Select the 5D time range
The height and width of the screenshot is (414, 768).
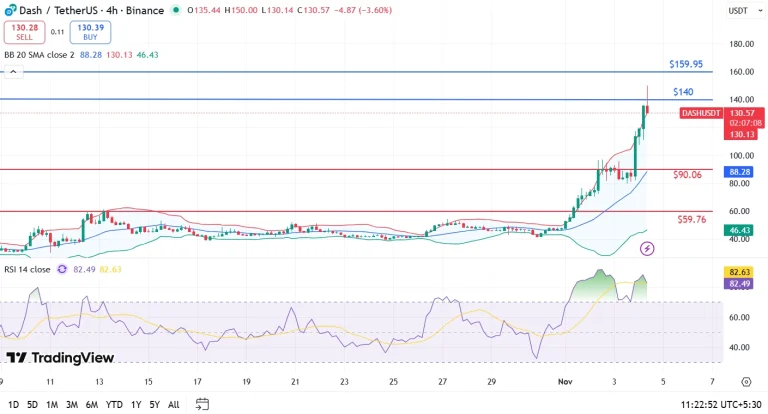[x=32, y=404]
